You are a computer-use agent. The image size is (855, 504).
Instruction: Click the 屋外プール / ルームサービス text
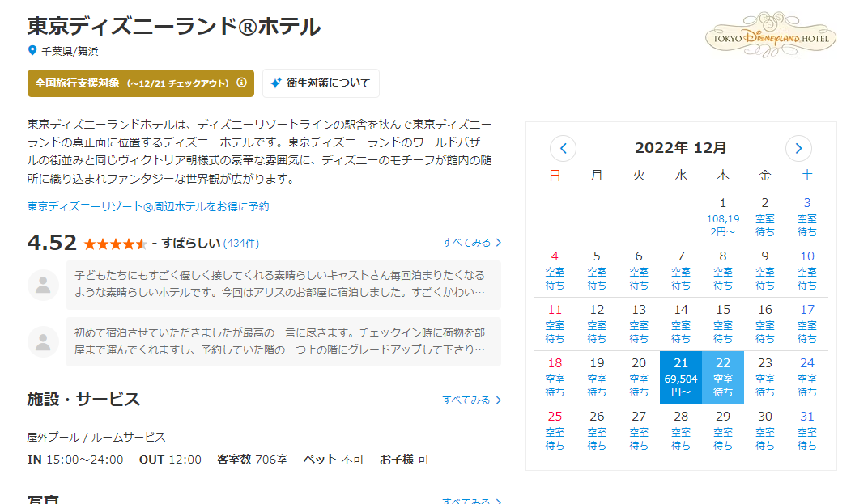tap(96, 438)
